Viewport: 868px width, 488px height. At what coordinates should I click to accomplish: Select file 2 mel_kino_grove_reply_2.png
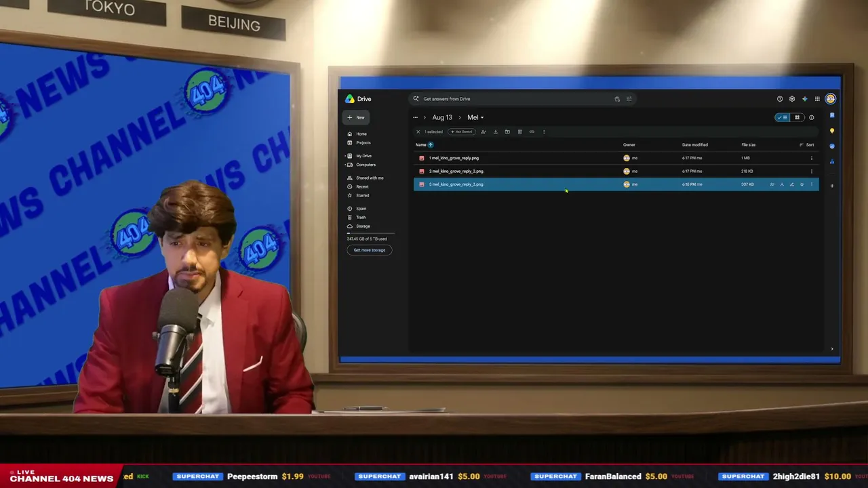(x=616, y=171)
